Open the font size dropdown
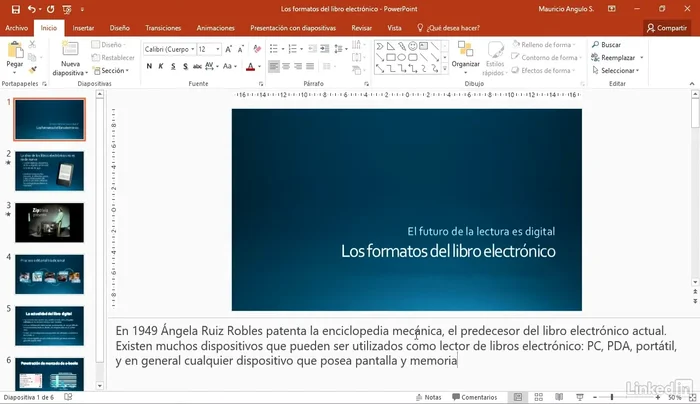700x404 pixels. tap(218, 49)
